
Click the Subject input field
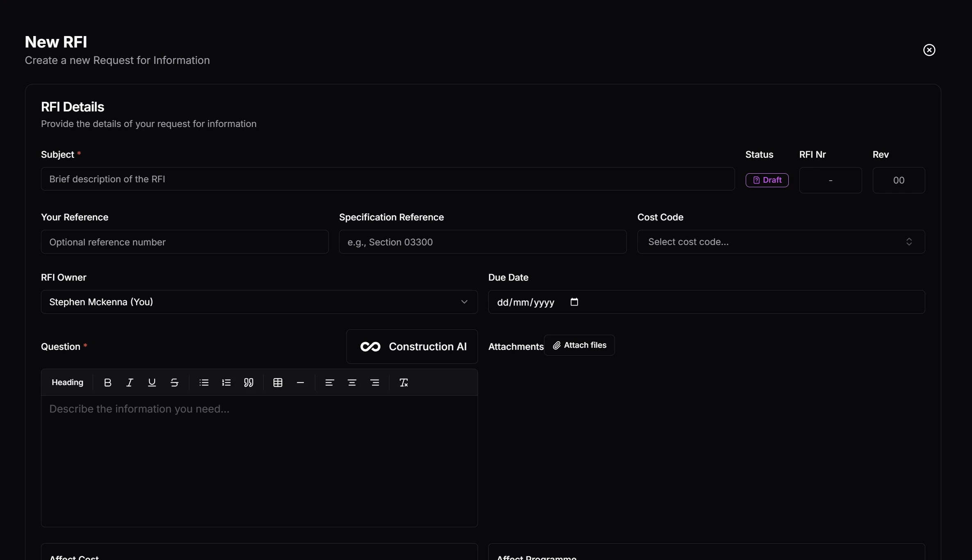[387, 179]
